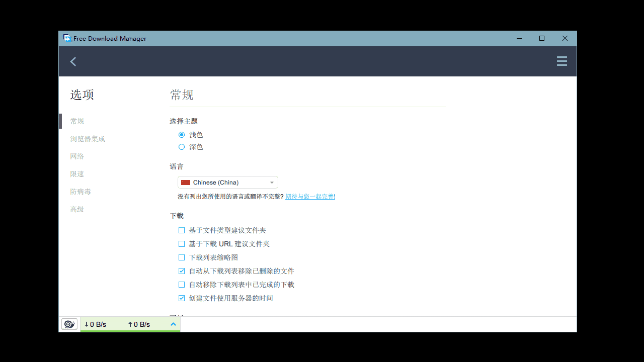Switch to 浏览器集成 settings

click(x=88, y=138)
